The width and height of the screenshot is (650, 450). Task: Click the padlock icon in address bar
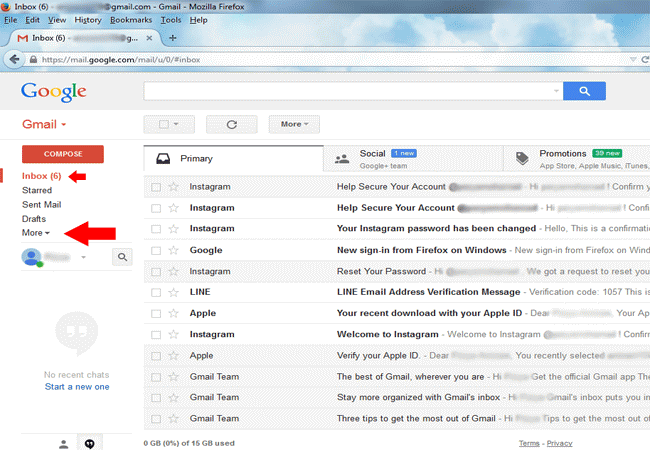(34, 60)
